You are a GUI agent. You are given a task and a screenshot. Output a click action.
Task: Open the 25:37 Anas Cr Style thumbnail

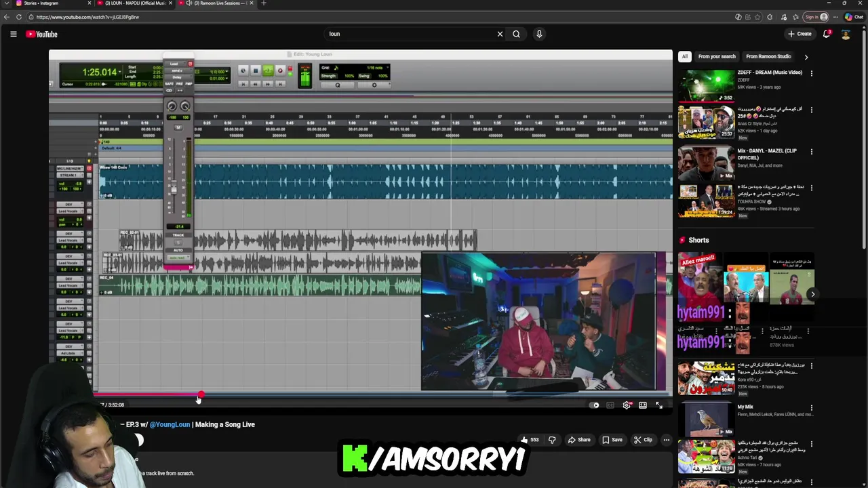(706, 122)
